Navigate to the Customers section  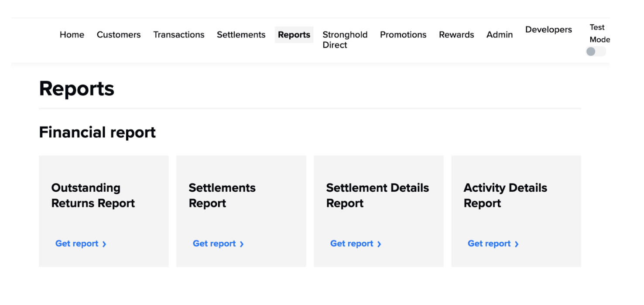(x=119, y=34)
